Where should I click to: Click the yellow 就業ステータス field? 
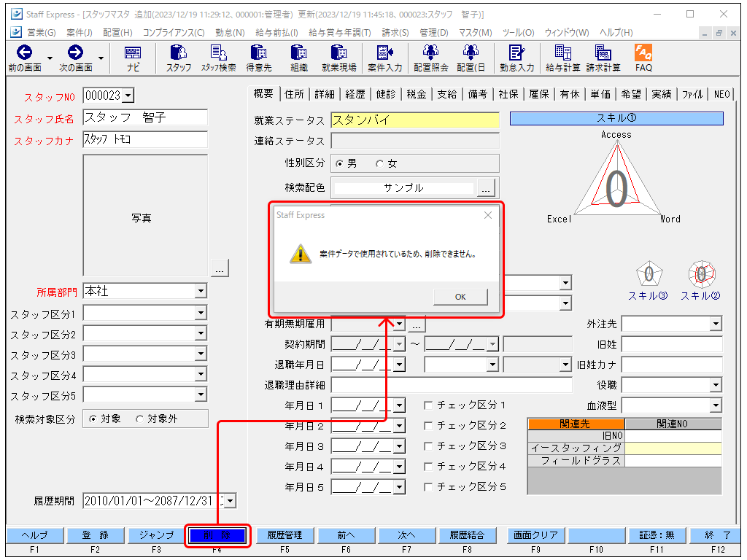coord(415,120)
